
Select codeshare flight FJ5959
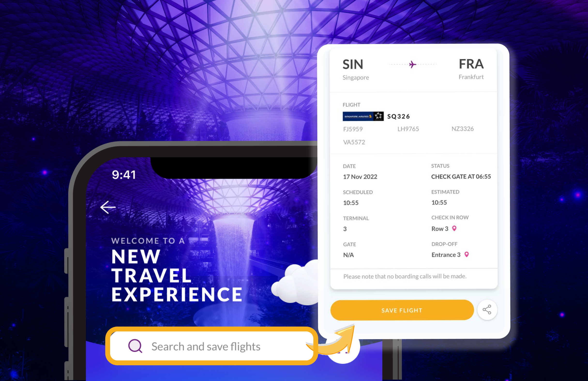pos(353,129)
